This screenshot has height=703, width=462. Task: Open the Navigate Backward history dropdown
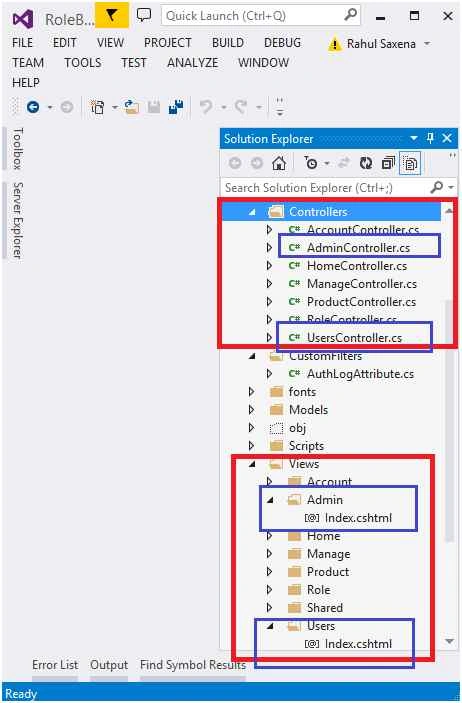[x=50, y=108]
